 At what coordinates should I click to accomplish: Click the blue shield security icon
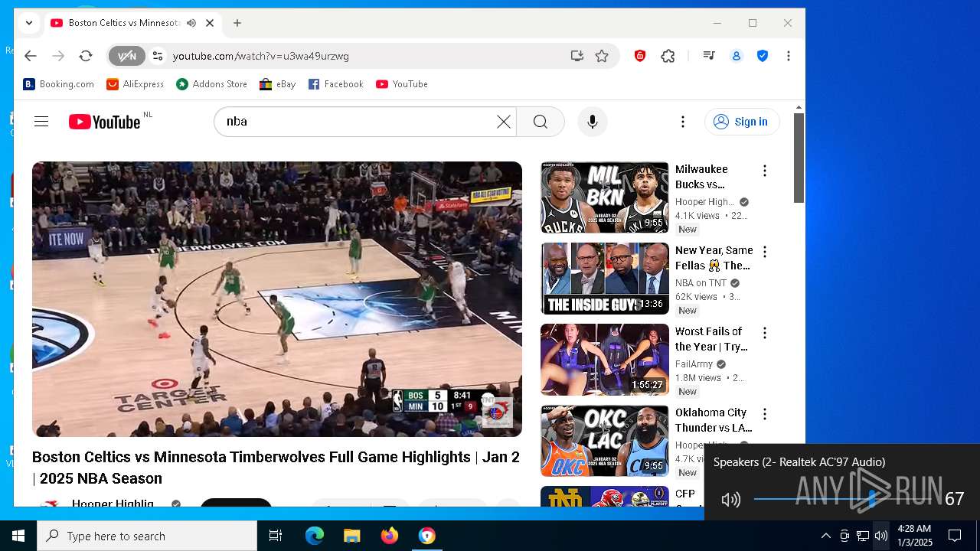763,56
